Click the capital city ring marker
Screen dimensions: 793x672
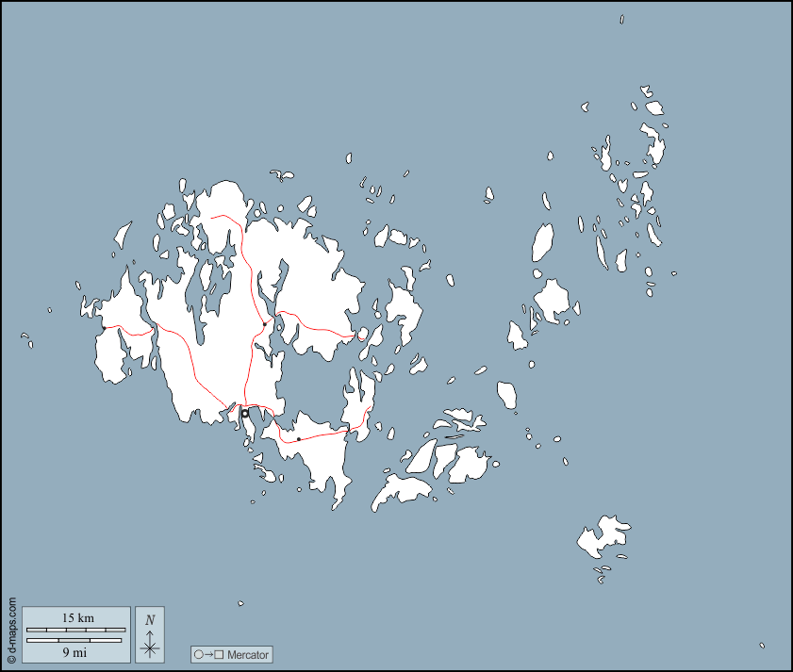pyautogui.click(x=245, y=413)
